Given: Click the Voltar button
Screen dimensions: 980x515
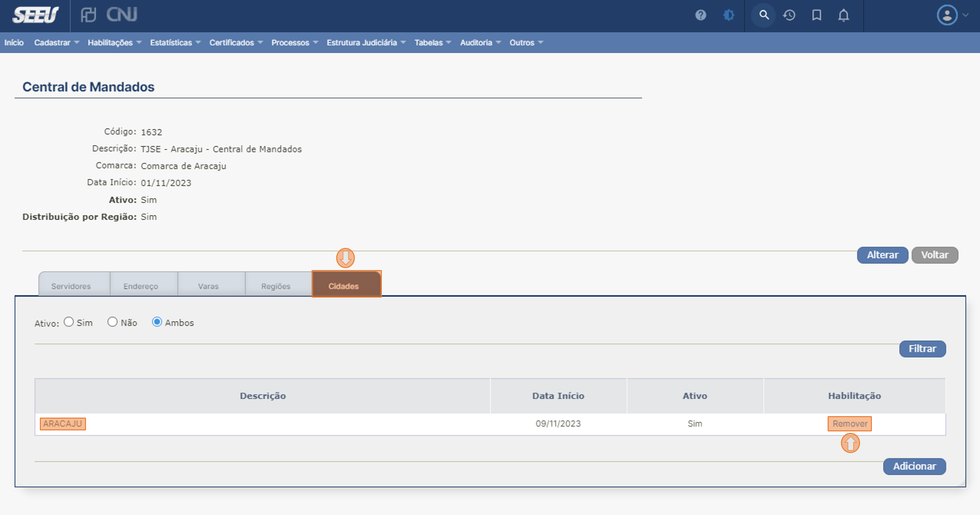Looking at the screenshot, I should click(x=935, y=255).
